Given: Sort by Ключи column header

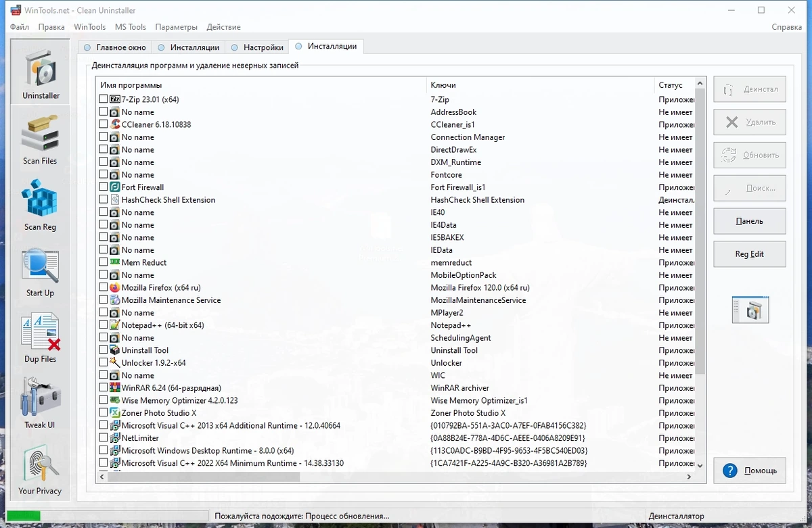Looking at the screenshot, I should coord(541,85).
